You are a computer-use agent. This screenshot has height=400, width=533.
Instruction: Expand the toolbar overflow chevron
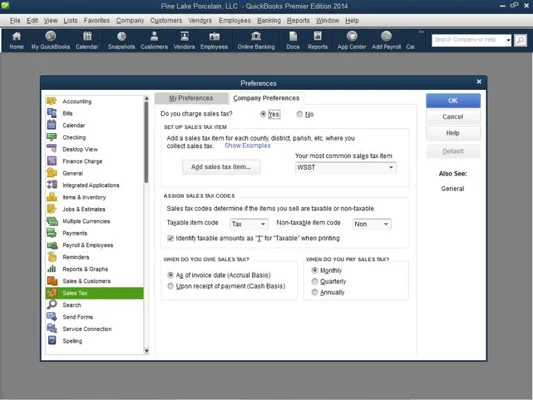point(421,32)
